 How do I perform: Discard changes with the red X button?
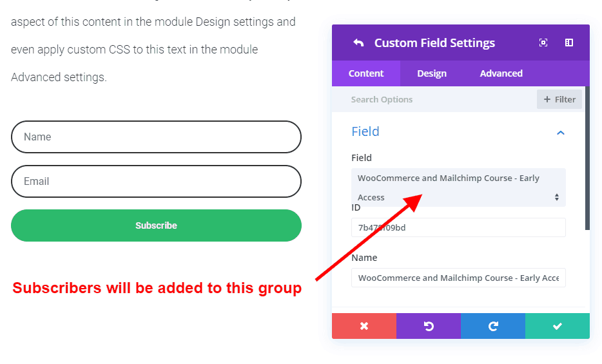[364, 326]
